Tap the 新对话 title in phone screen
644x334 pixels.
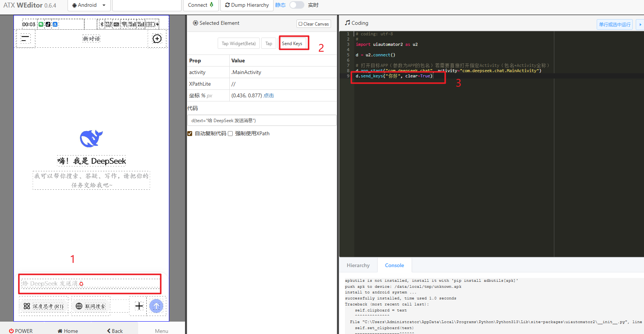click(x=91, y=38)
